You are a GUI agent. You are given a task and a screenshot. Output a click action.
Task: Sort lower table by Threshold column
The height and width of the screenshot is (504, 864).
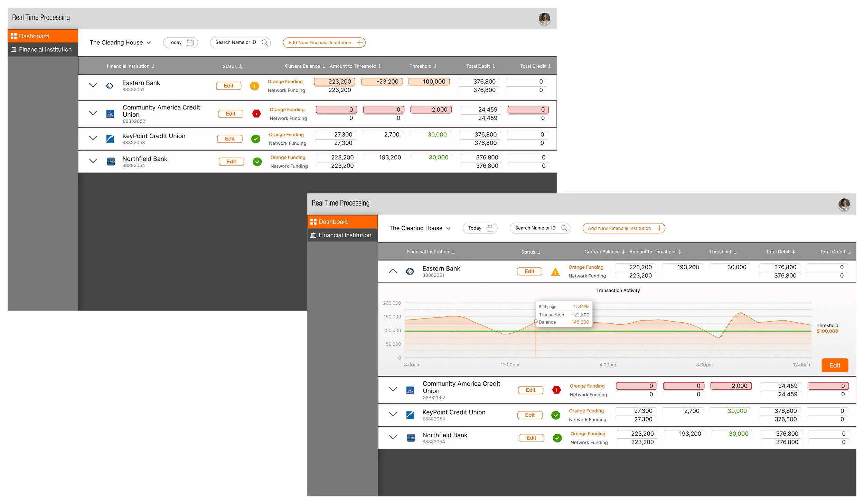click(723, 252)
